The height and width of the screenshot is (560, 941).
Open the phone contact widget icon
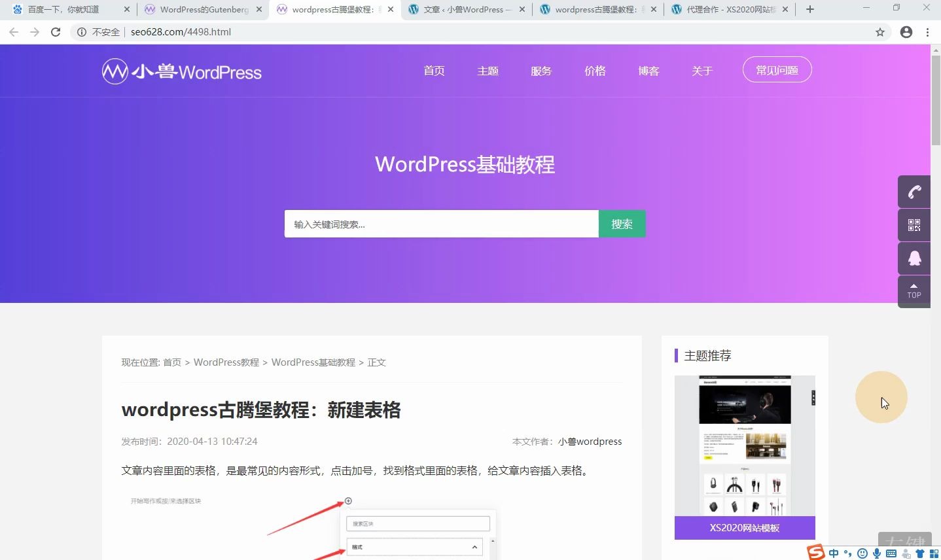click(x=914, y=192)
